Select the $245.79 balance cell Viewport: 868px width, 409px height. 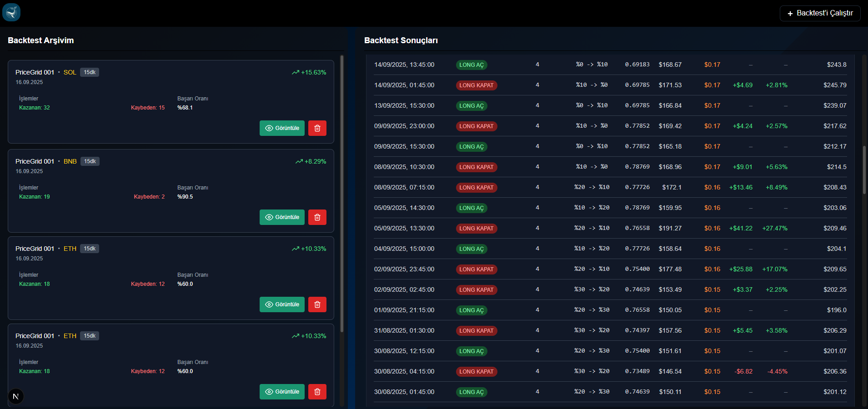(835, 85)
